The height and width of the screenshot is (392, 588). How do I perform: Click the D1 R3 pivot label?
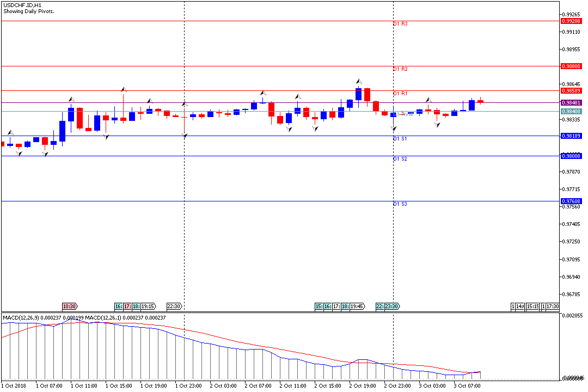pos(400,24)
